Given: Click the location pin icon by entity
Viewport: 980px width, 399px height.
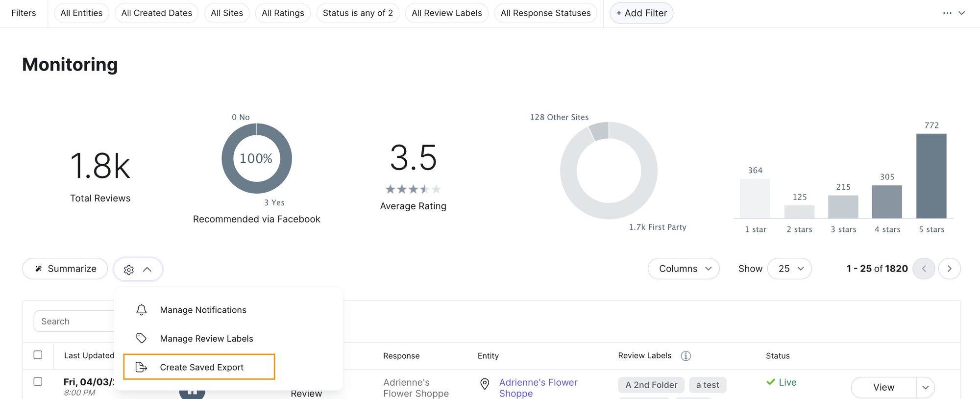Looking at the screenshot, I should tap(485, 384).
